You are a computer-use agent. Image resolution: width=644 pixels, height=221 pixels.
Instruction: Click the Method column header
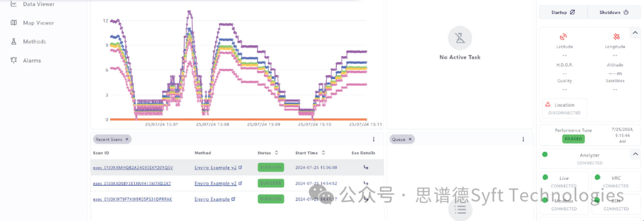click(x=203, y=153)
